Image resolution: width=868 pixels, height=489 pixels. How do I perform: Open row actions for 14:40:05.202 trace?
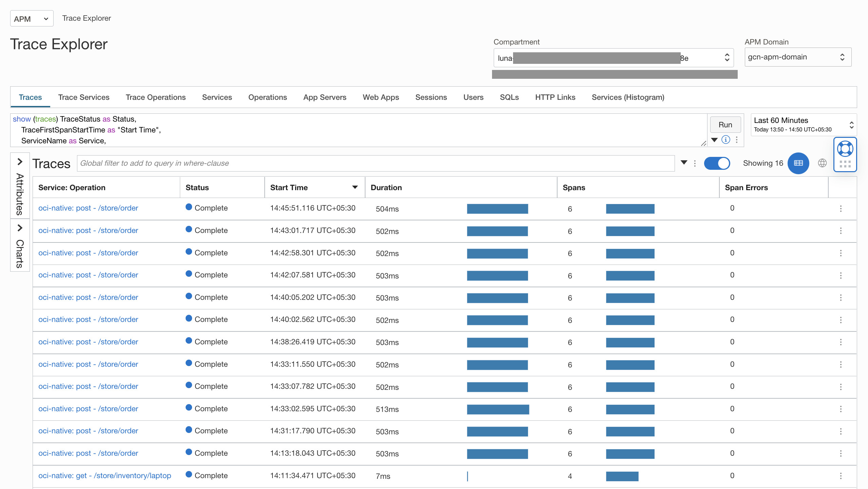pos(841,297)
